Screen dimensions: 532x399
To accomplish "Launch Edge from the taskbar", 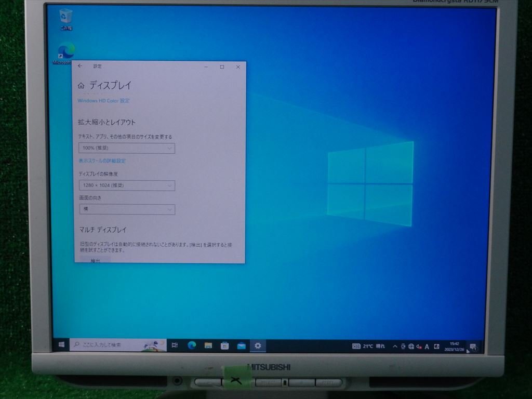I will point(192,345).
